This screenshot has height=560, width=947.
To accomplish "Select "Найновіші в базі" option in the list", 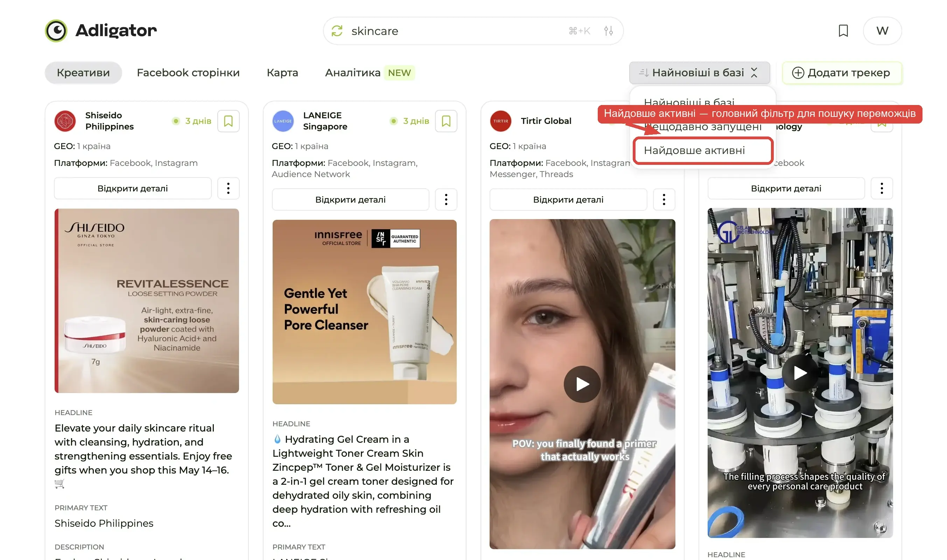I will (689, 102).
